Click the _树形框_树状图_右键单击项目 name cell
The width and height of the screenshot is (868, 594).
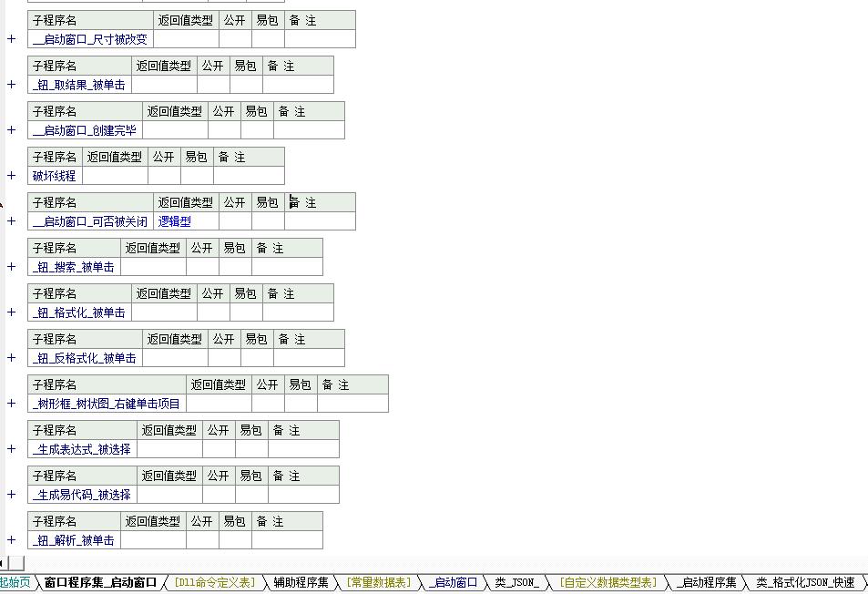point(107,404)
